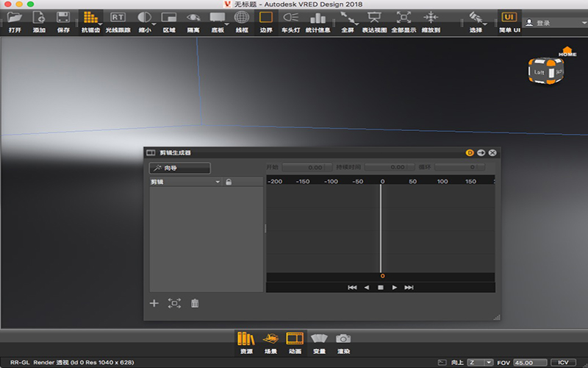
Task: Click the 剪辑生成器 resize grip corner
Action: tap(497, 317)
